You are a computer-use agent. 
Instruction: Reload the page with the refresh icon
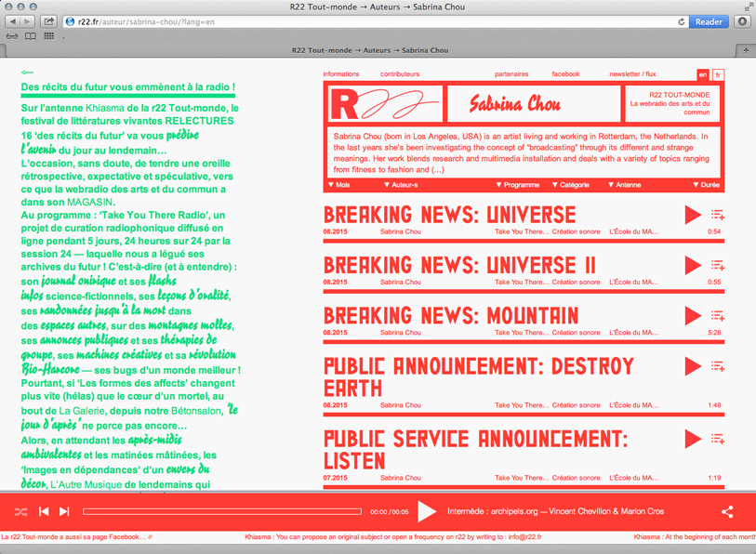682,21
